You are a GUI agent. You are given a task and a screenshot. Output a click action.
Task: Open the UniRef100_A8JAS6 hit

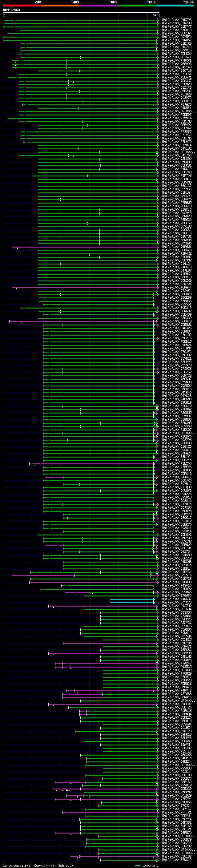(177, 104)
